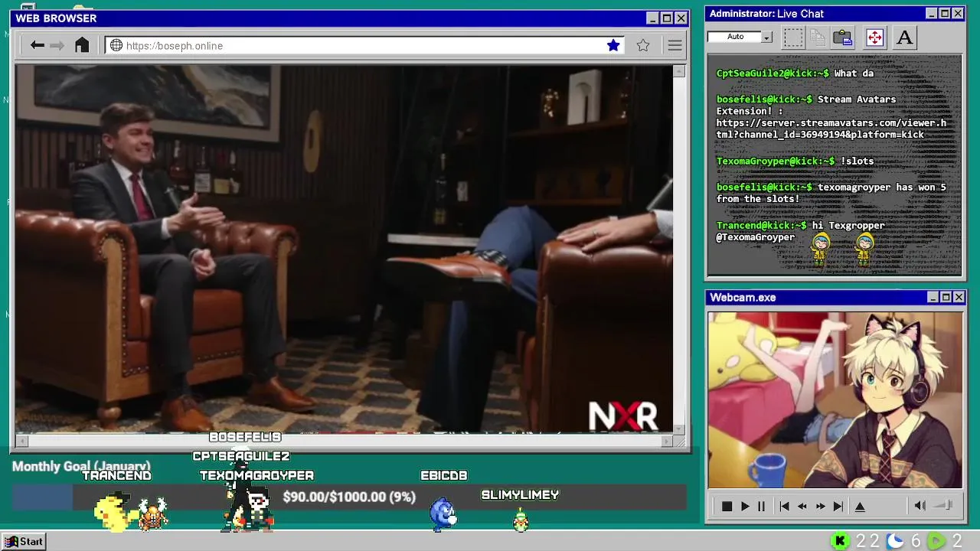
Task: Focus the boseph.online address bar
Action: 364,46
